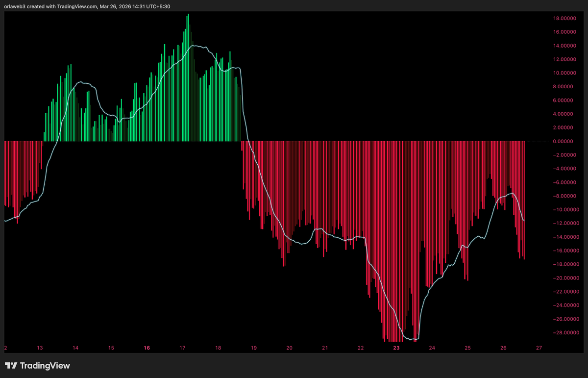Pick date 19 on the time axis

[x=254, y=348]
